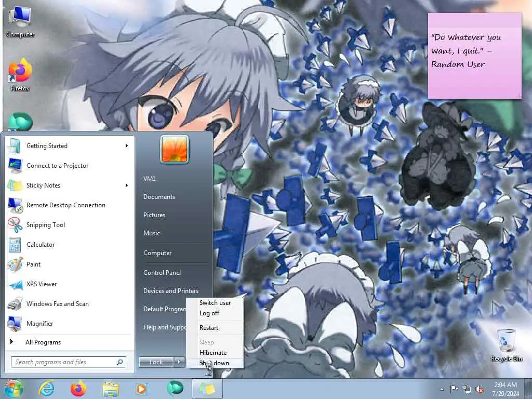Open Control Panel from Start menu
532x399 pixels.
click(x=162, y=273)
